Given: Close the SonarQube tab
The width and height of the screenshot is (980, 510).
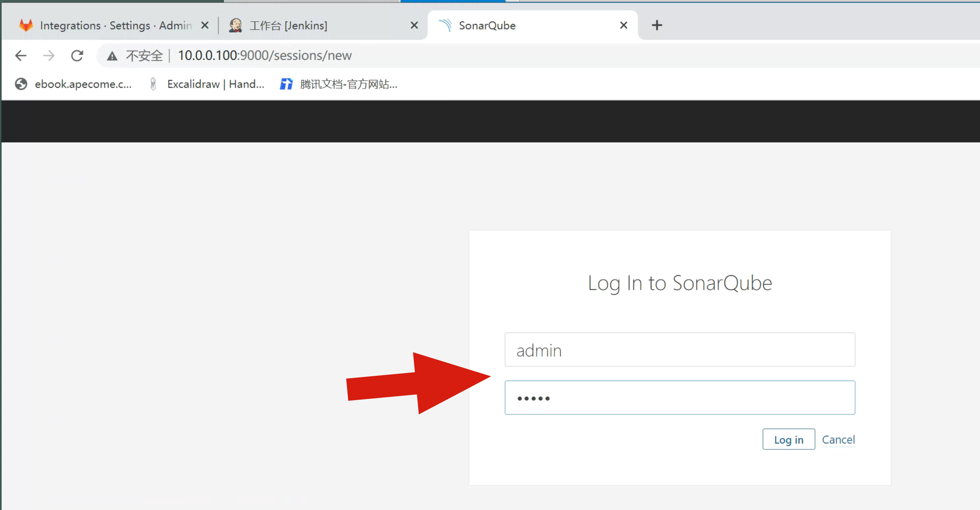Looking at the screenshot, I should (624, 25).
